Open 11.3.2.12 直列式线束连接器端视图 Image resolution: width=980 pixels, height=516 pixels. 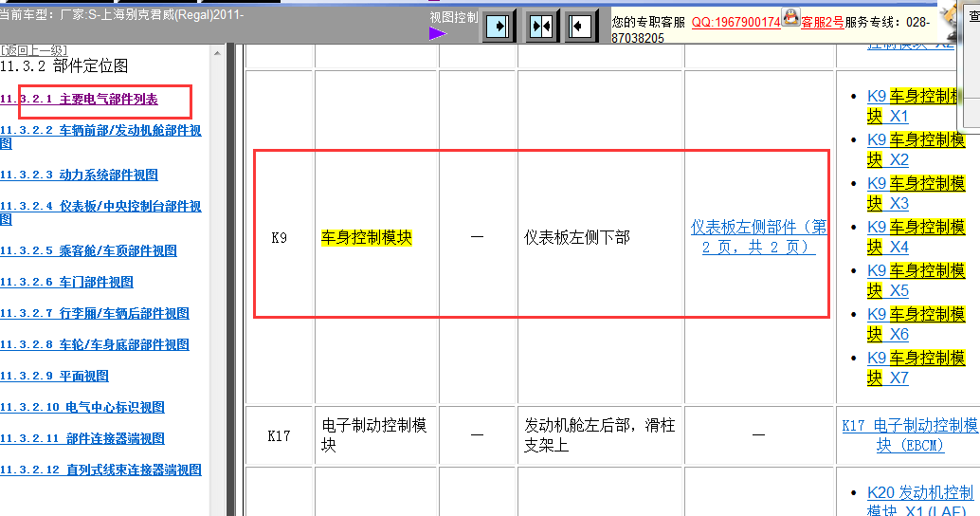(x=100, y=470)
